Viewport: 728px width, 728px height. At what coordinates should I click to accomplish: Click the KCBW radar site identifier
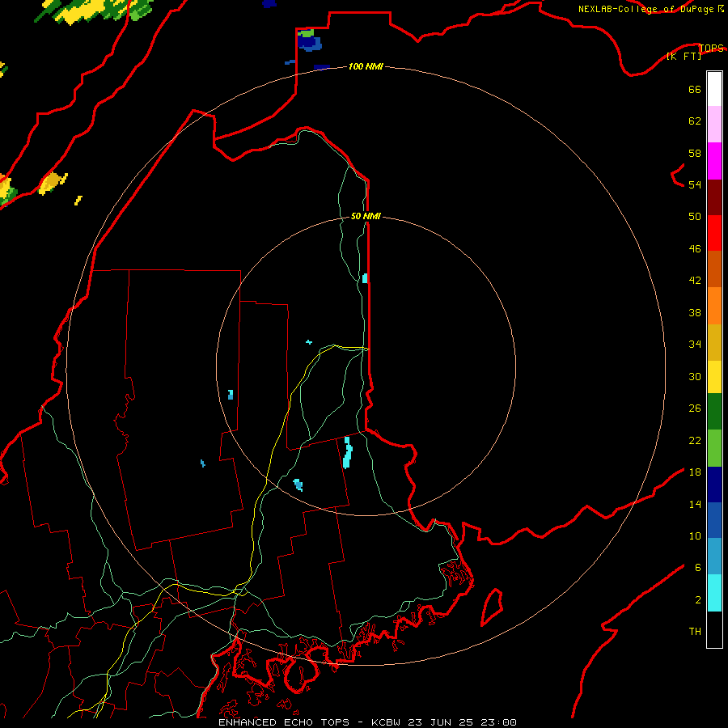point(387,722)
